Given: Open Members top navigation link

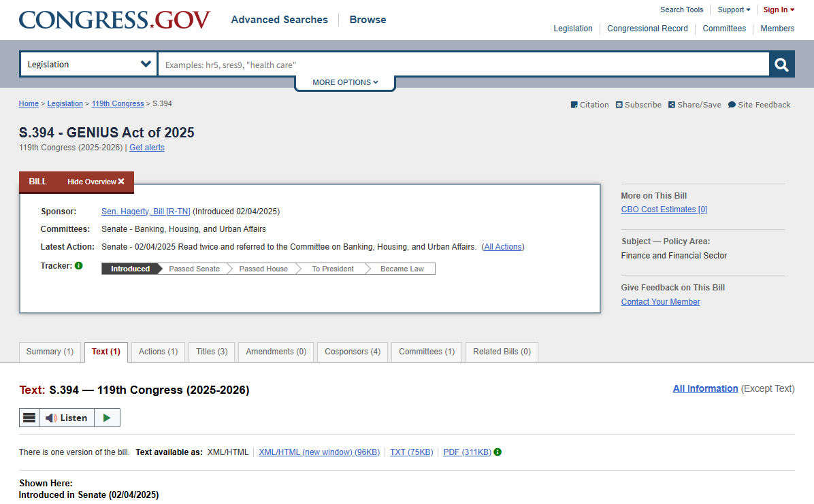Looking at the screenshot, I should coord(777,29).
